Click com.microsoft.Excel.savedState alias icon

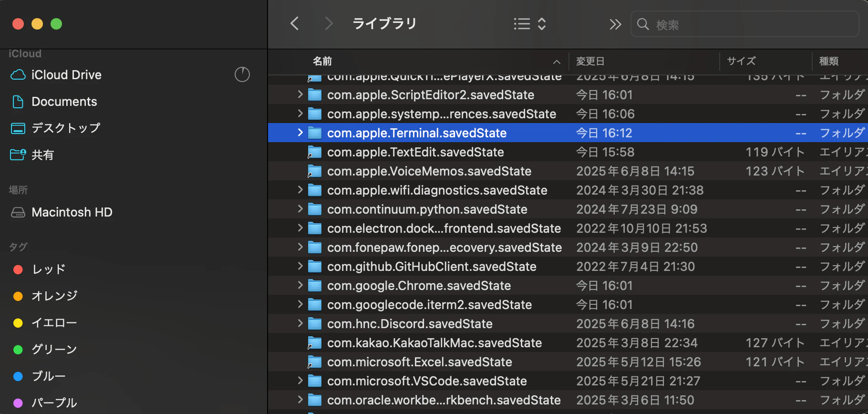point(315,362)
